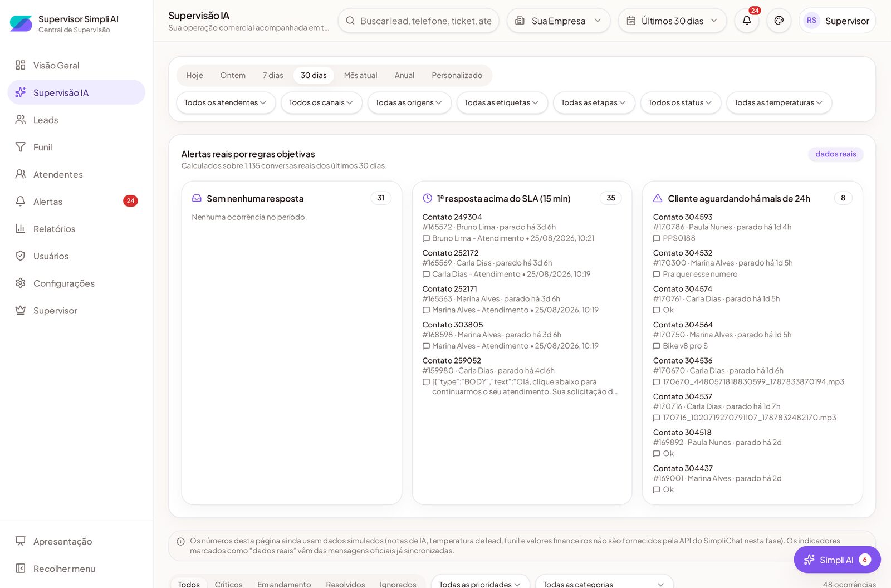Click the red 24 Alertas badge in the sidebar
The height and width of the screenshot is (588, 891).
130,201
